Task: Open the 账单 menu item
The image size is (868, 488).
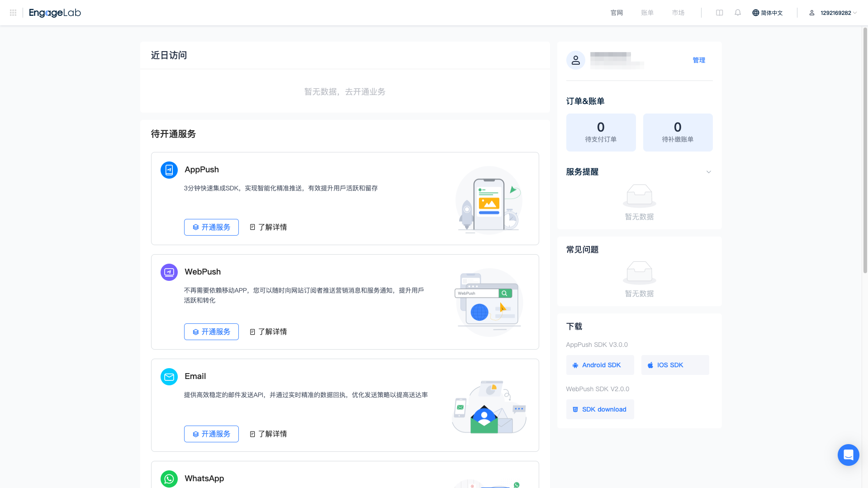Action: (x=647, y=13)
